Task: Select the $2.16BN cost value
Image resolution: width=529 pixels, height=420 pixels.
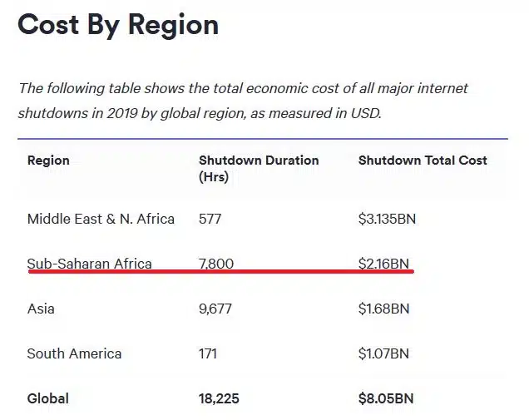Action: point(383,264)
